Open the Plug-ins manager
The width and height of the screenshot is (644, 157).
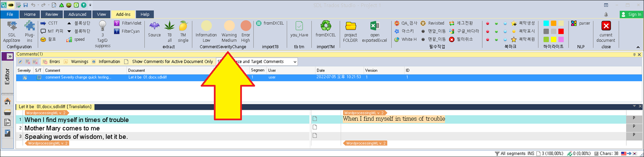pyautogui.click(x=29, y=31)
